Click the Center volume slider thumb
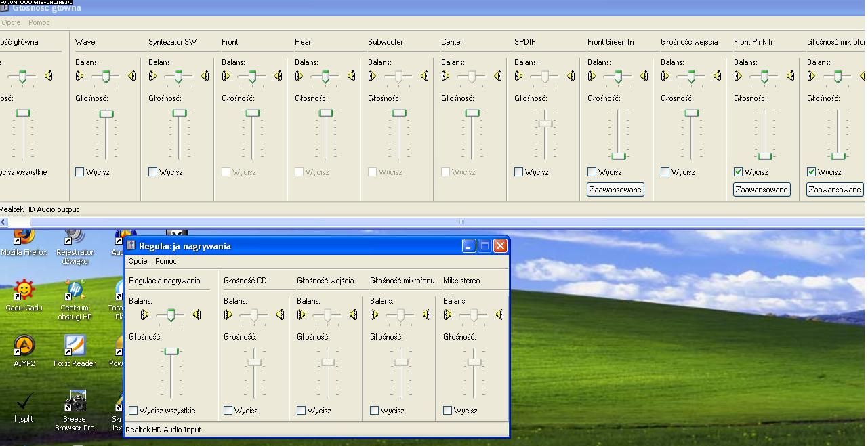Image resolution: width=868 pixels, height=446 pixels. (472, 113)
